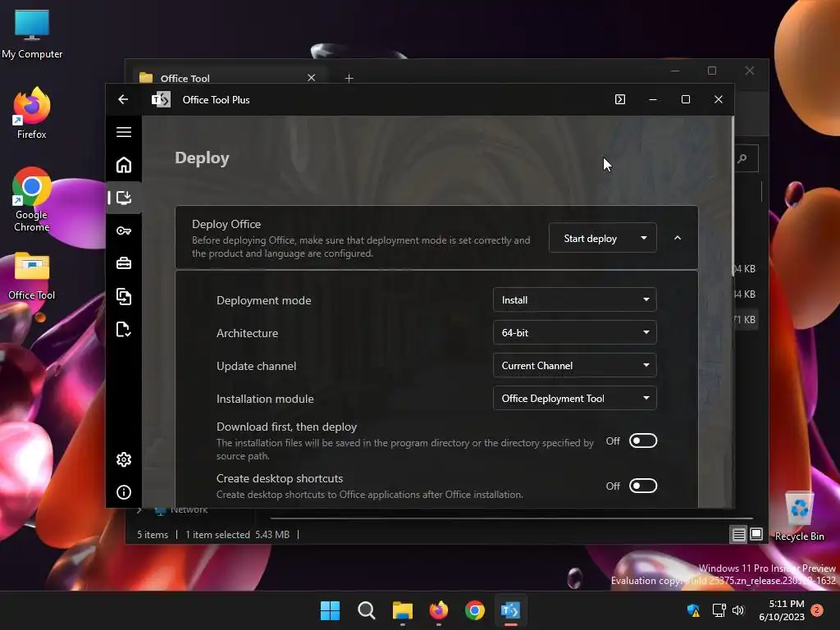The image size is (840, 630).
Task: Select Office Tool desktop folder
Action: (32, 276)
